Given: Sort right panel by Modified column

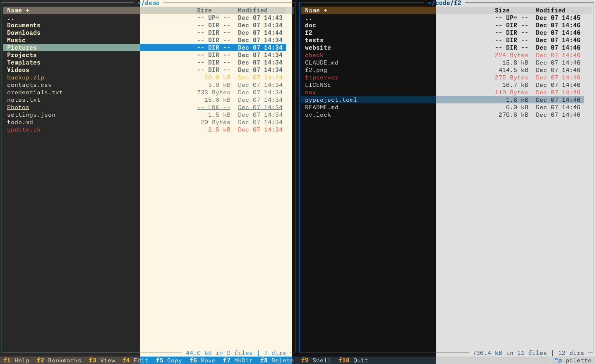Looking at the screenshot, I should [x=550, y=10].
